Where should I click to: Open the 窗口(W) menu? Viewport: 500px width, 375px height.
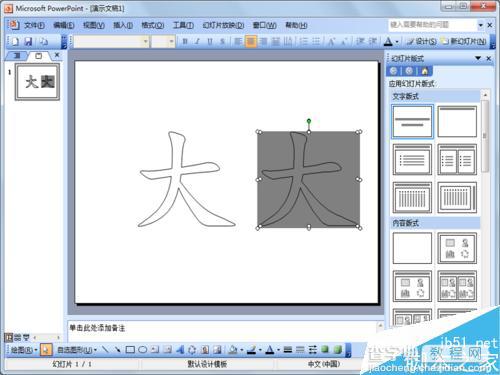pyautogui.click(x=264, y=25)
